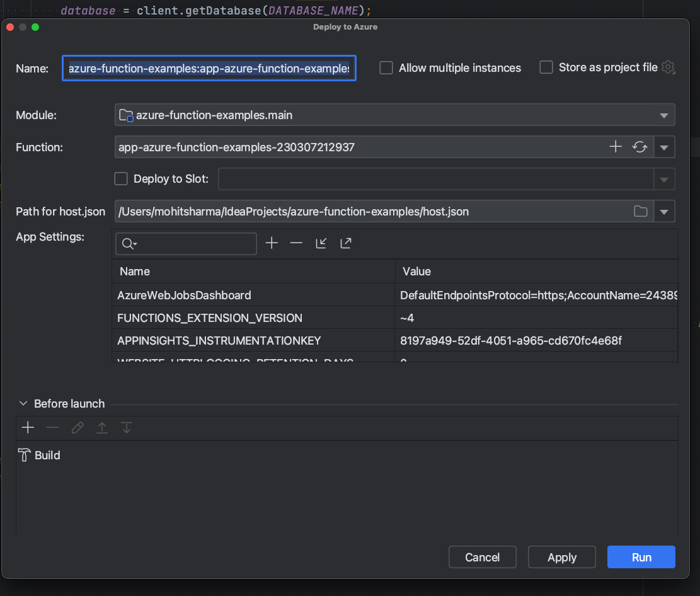Import app settings from Azure
This screenshot has width=700, height=596.
tap(321, 243)
